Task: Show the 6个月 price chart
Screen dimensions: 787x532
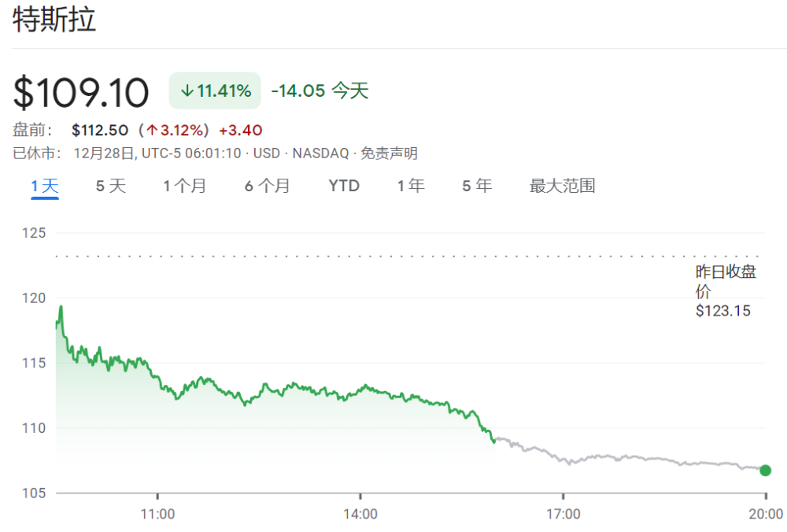Action: (267, 187)
